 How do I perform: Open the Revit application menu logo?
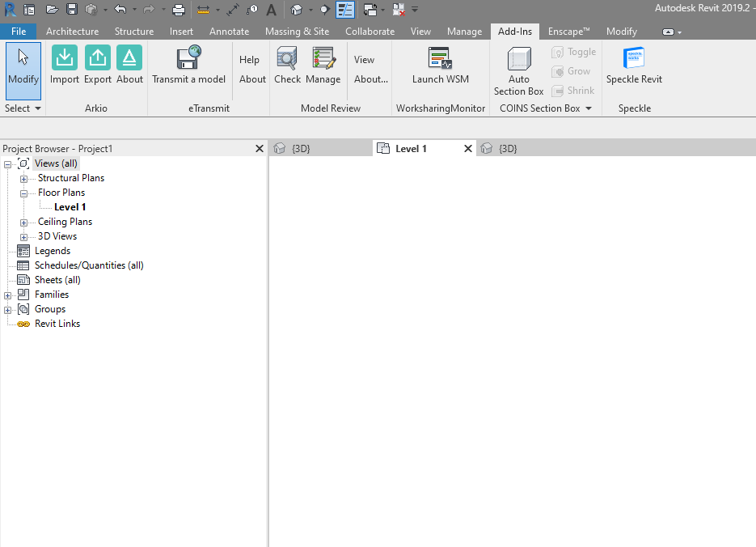point(10,9)
